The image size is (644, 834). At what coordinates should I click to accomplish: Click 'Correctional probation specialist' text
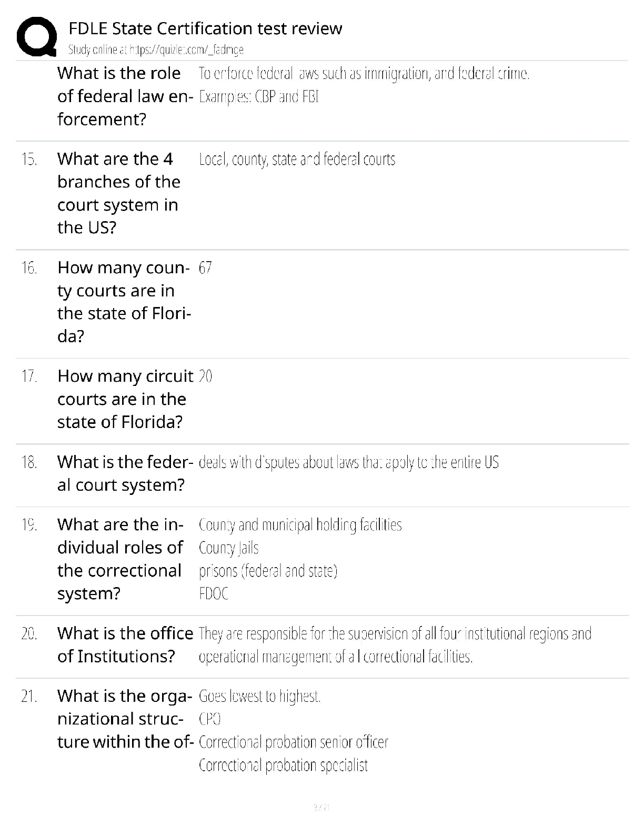(283, 765)
